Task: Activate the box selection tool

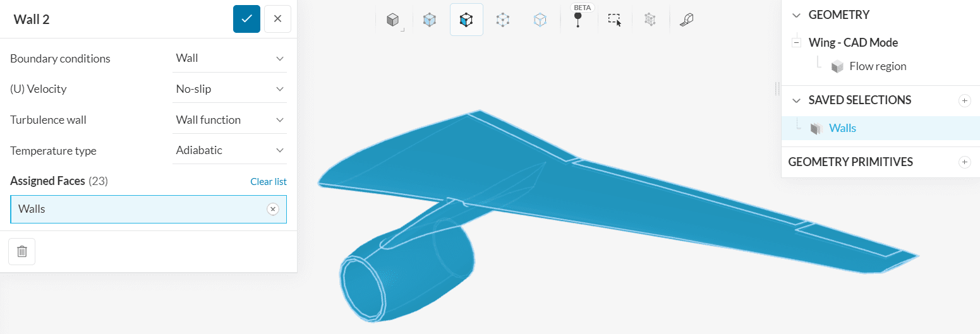Action: pos(614,20)
